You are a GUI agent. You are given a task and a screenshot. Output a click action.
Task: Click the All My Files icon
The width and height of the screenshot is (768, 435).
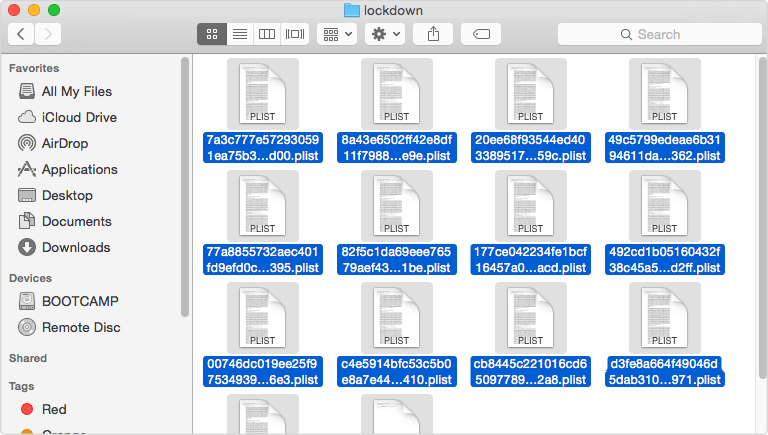tap(27, 91)
